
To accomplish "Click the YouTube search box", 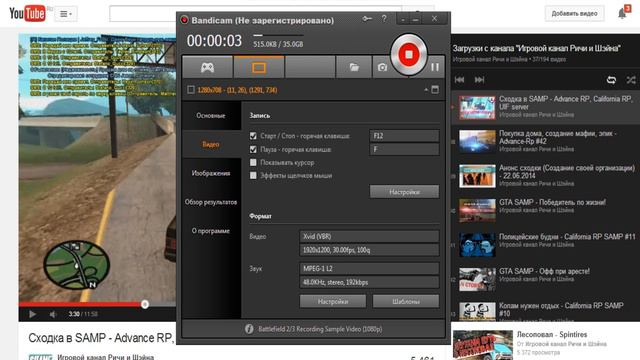I will pyautogui.click(x=256, y=13).
